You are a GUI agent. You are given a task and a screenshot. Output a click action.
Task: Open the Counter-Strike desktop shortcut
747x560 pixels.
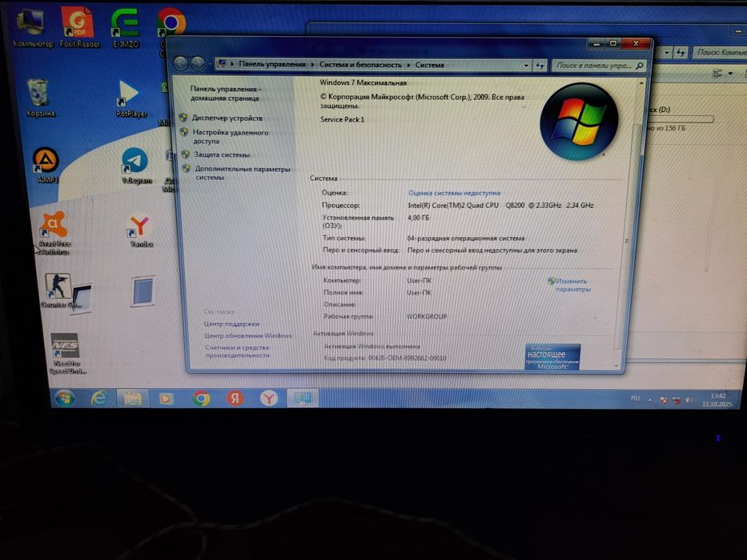coord(60,290)
